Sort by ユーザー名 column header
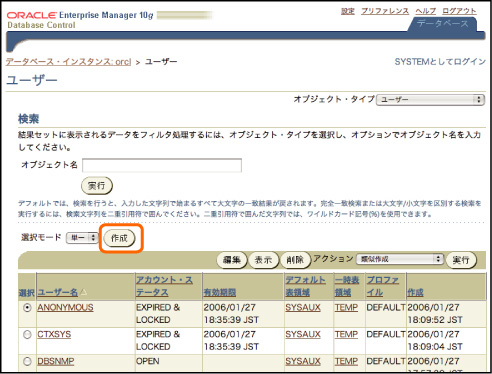The width and height of the screenshot is (492, 374). coord(57,292)
